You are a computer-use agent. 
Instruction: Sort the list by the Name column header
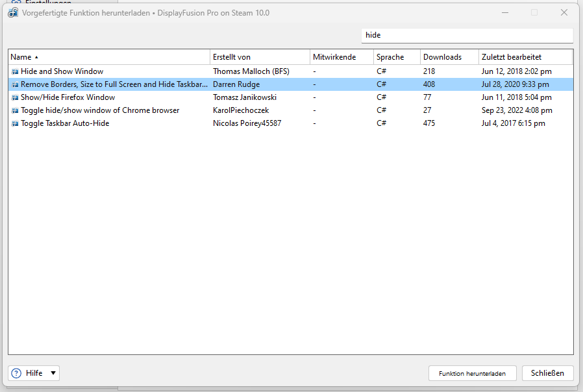[109, 57]
